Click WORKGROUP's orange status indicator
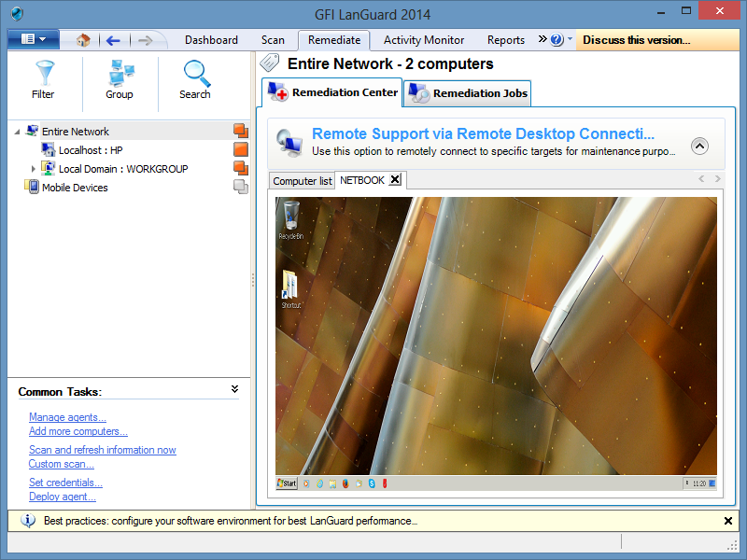 241,168
